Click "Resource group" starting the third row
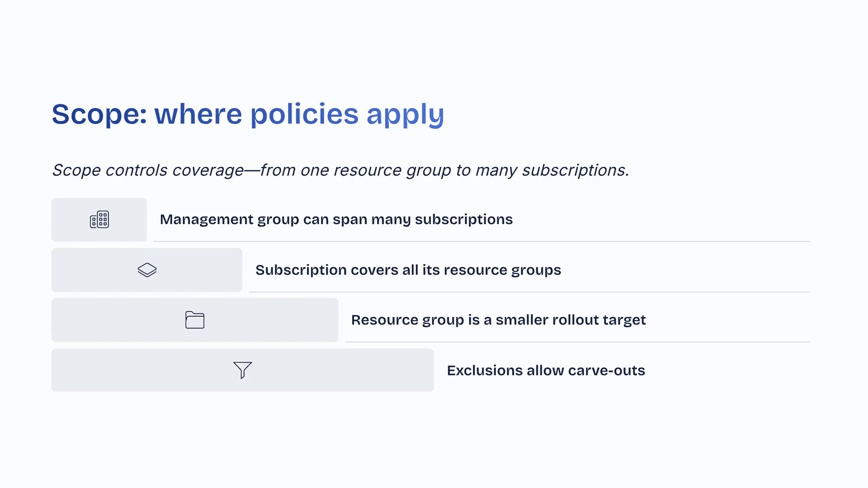Viewport: 868px width, 488px height. pos(407,320)
